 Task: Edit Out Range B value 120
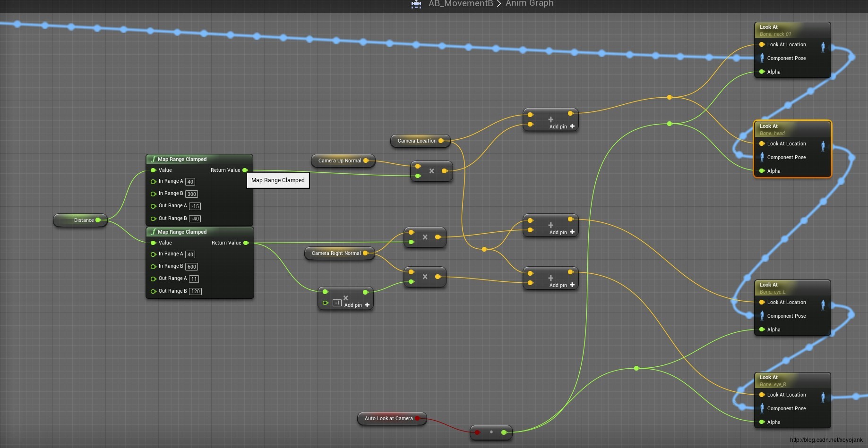coord(196,291)
